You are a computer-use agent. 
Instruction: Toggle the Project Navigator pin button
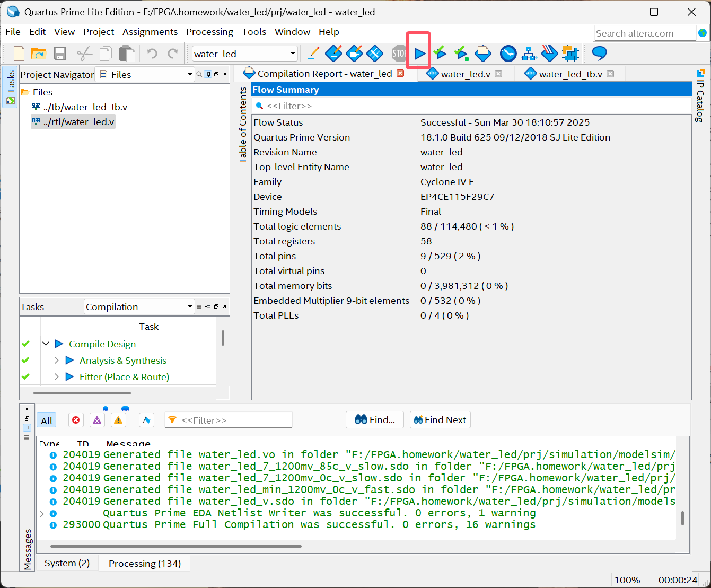[208, 74]
